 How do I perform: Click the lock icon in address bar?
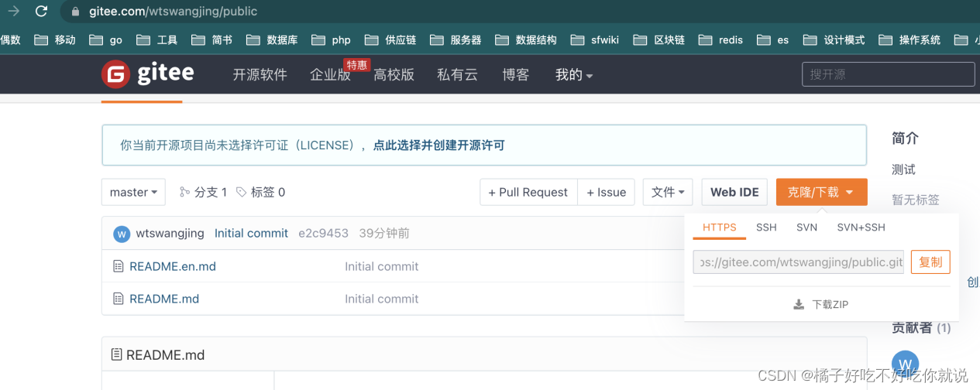click(x=75, y=12)
